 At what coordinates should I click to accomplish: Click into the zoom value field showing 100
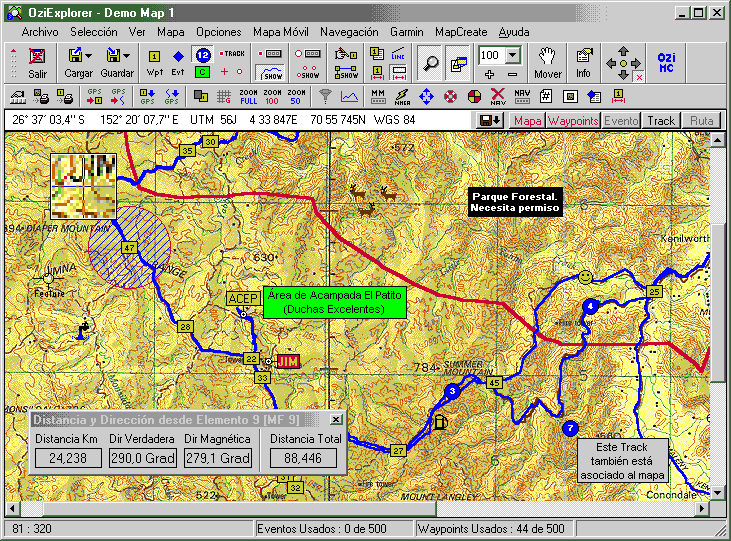pos(491,55)
